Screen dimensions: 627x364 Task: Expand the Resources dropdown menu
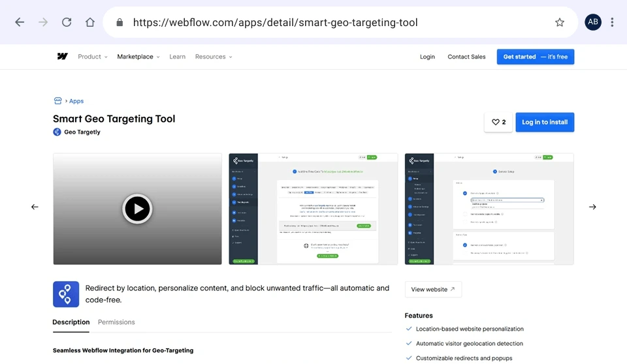point(214,57)
